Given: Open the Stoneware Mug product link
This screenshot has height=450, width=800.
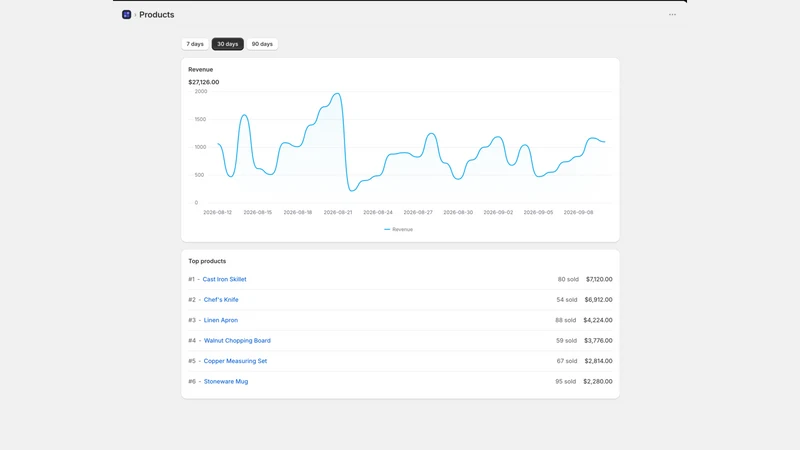Looking at the screenshot, I should click(x=226, y=381).
